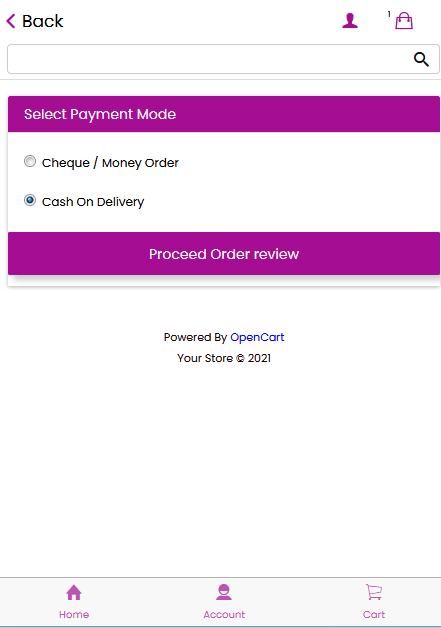This screenshot has width=441, height=628.
Task: Open the shopping bag icon in header
Action: point(404,21)
